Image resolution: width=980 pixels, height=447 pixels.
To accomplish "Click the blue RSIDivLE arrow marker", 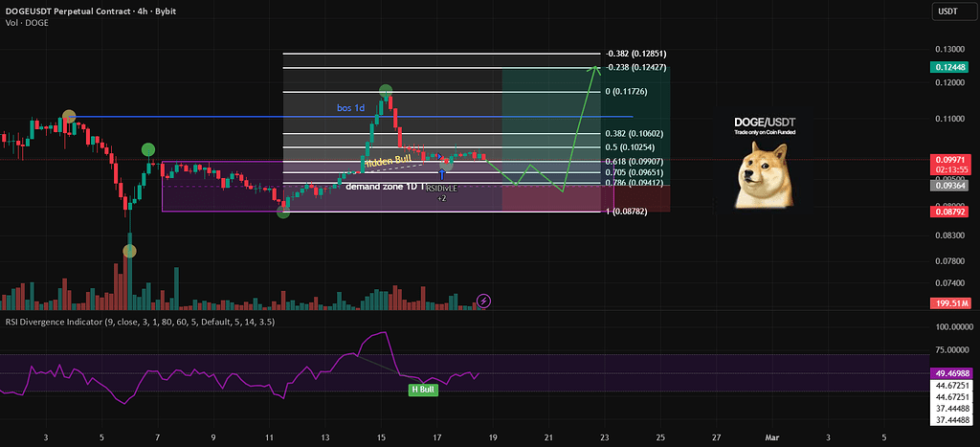I will (442, 175).
